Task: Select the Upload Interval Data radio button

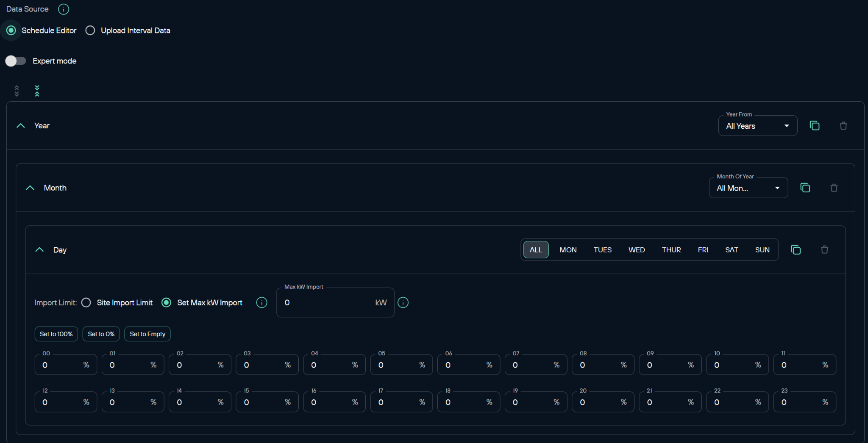Action: point(90,30)
